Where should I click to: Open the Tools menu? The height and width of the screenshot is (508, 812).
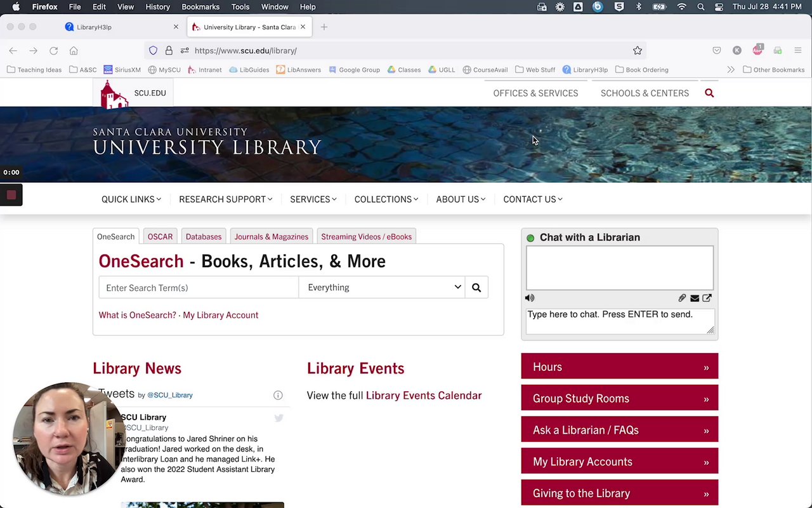[x=240, y=7]
